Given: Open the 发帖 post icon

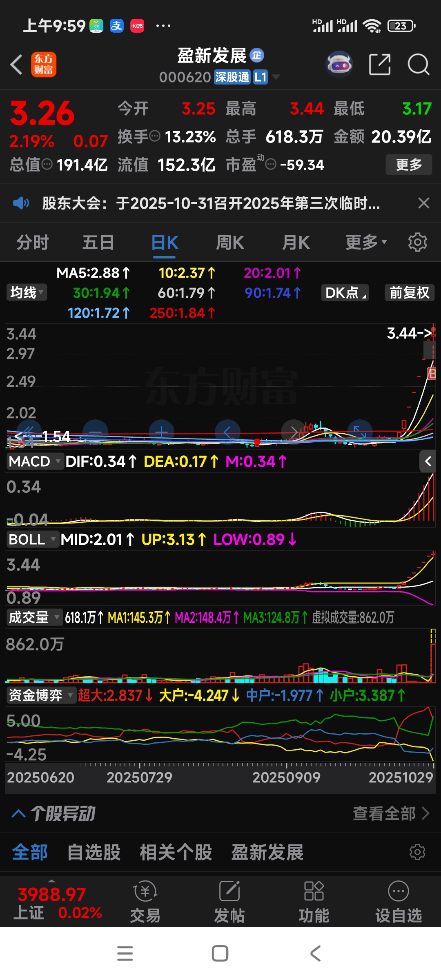Looking at the screenshot, I should click(x=229, y=902).
